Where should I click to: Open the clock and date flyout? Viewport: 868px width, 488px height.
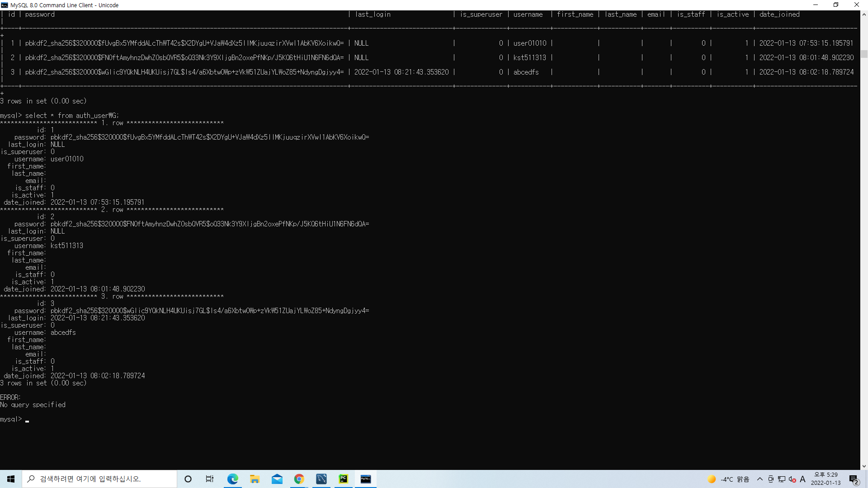pos(826,479)
